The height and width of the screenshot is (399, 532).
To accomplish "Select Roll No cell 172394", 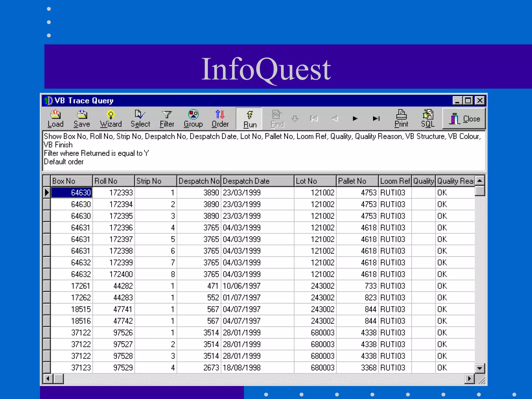I will (114, 204).
